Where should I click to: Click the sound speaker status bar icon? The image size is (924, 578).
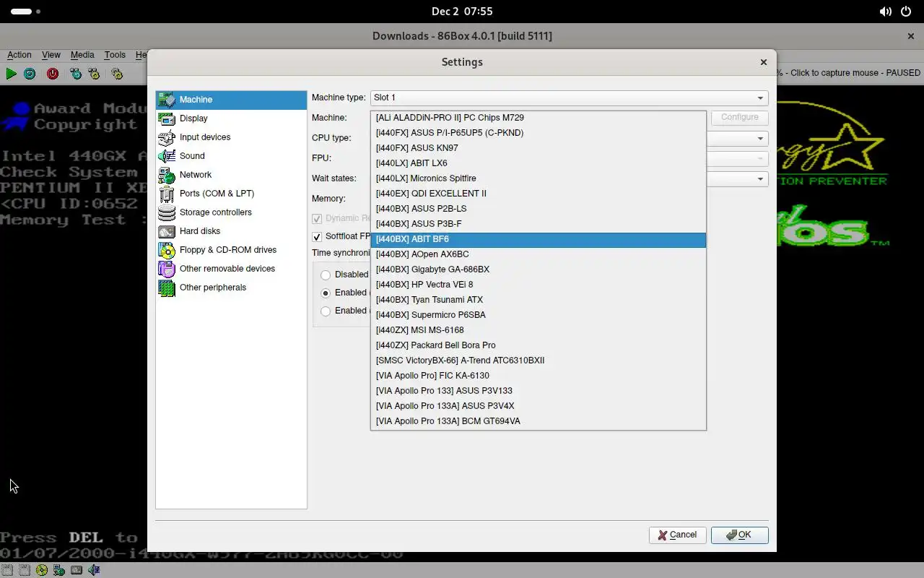(x=94, y=570)
